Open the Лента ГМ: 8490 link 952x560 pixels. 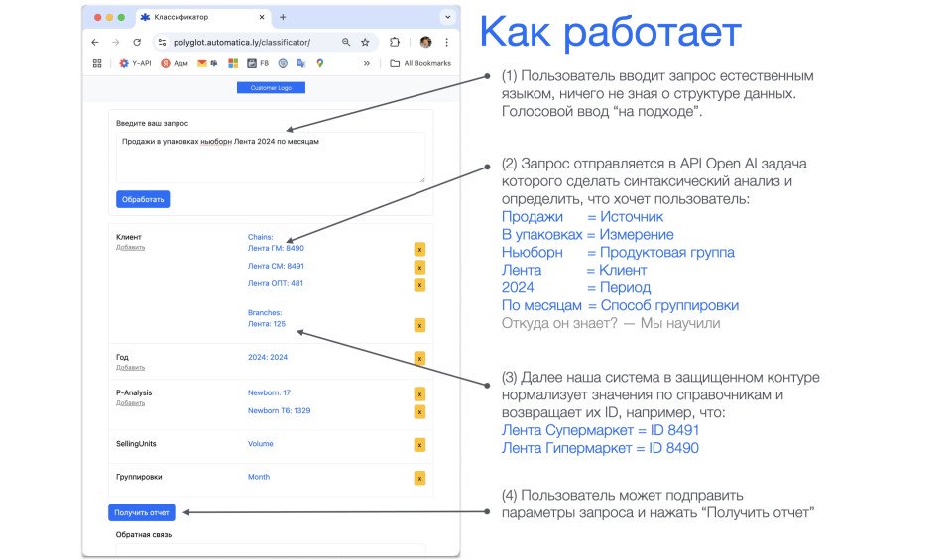tap(276, 248)
